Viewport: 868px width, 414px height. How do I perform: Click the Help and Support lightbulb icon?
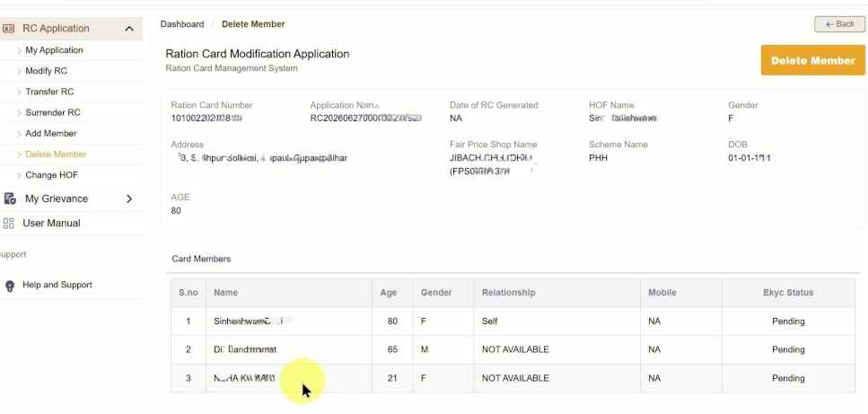[9, 286]
